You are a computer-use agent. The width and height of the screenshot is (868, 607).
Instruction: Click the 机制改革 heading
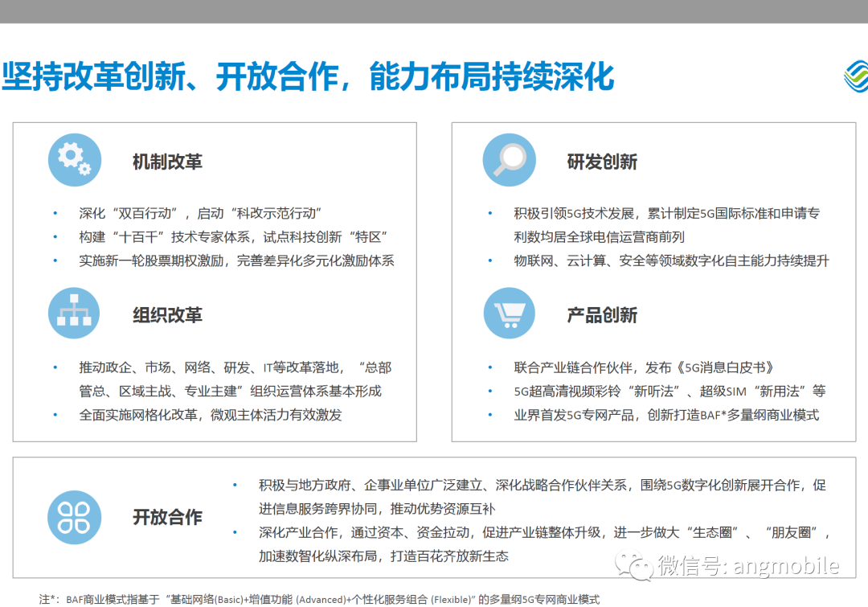click(167, 162)
